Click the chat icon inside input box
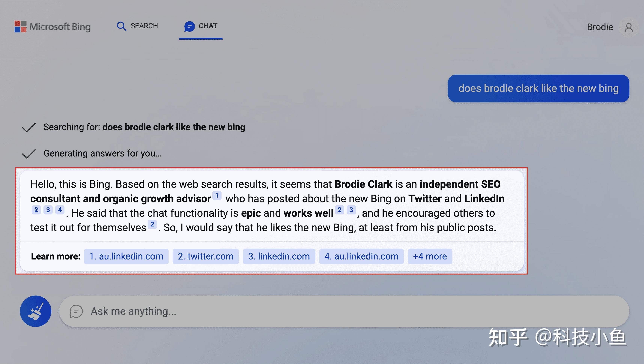Screen dimensions: 644x364 (x=76, y=311)
